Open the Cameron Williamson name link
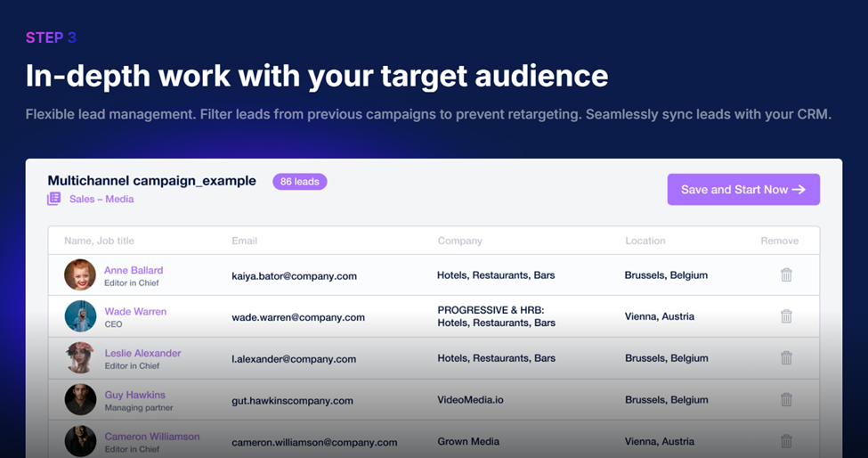Image resolution: width=868 pixels, height=458 pixels. (152, 437)
